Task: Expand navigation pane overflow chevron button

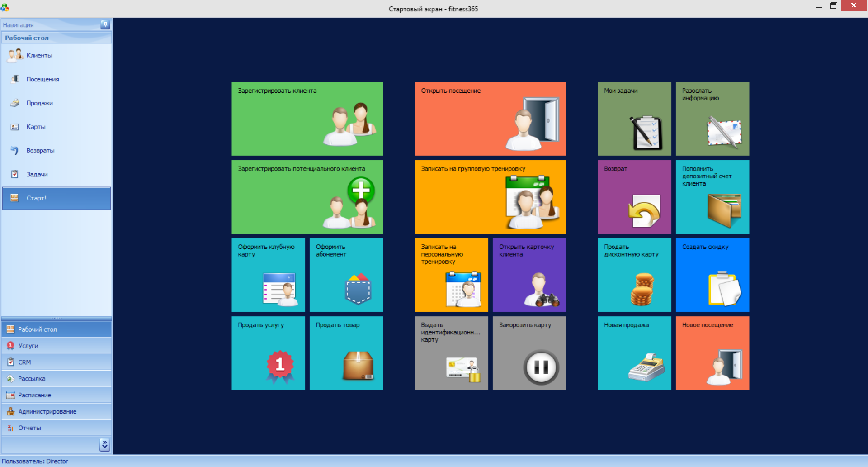Action: [104, 445]
